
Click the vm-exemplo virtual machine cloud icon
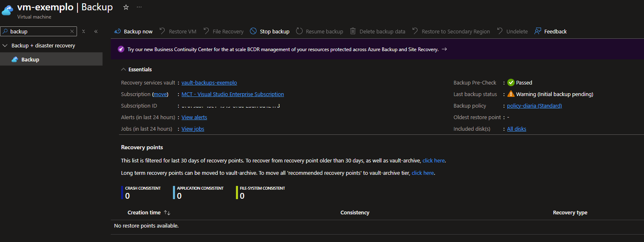point(8,11)
